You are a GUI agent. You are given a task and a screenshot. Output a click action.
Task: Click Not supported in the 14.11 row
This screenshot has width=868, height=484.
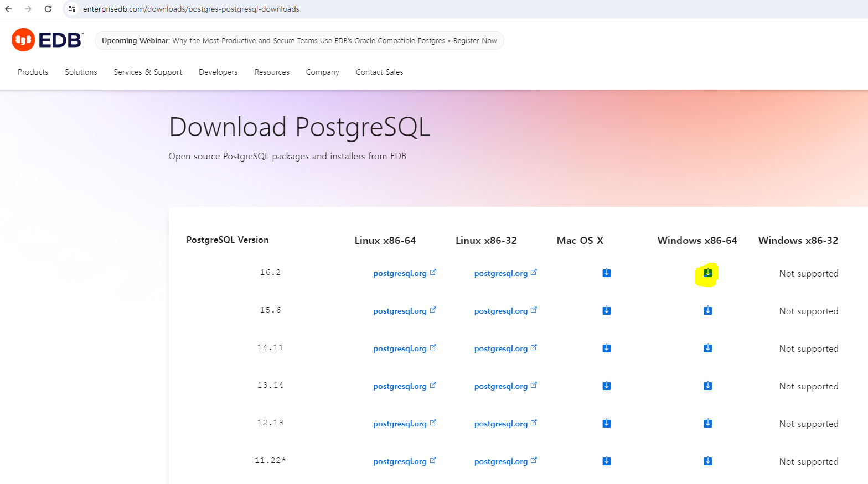pyautogui.click(x=809, y=348)
